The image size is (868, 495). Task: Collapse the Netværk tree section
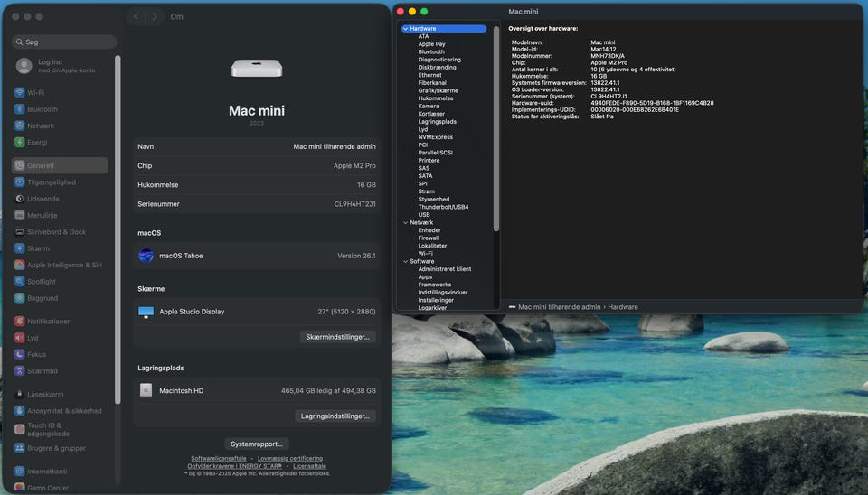[x=405, y=222]
